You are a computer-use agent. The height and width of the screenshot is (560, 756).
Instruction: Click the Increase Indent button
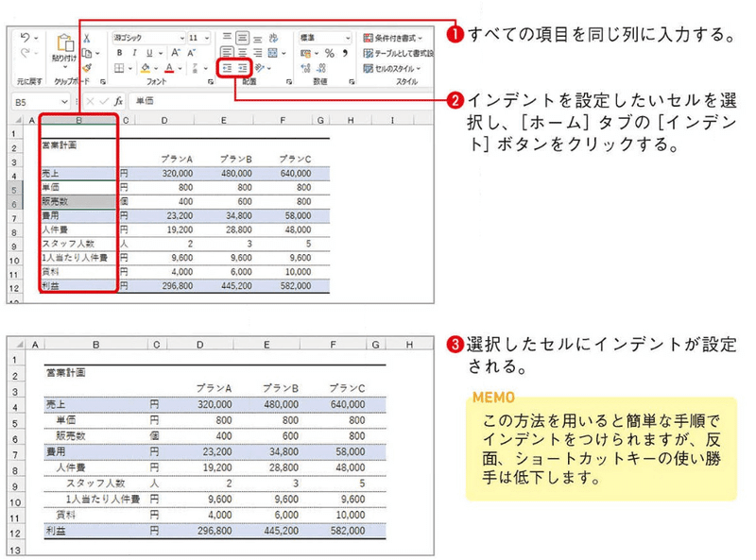pyautogui.click(x=243, y=68)
